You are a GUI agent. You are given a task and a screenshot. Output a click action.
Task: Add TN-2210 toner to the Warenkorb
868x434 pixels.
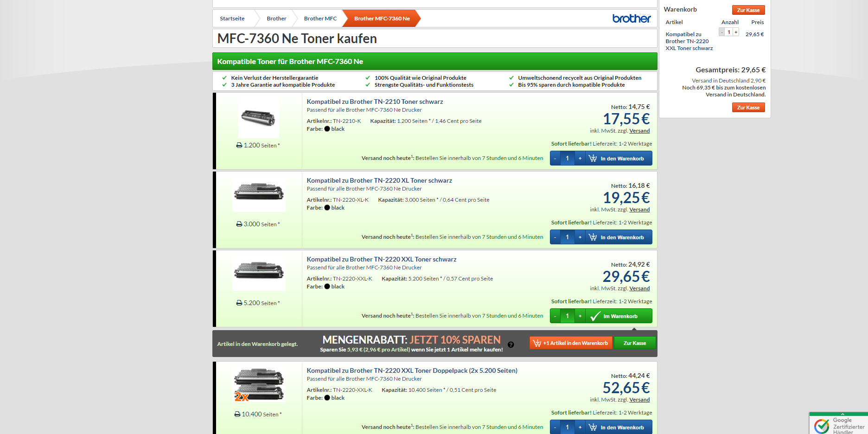pyautogui.click(x=618, y=159)
